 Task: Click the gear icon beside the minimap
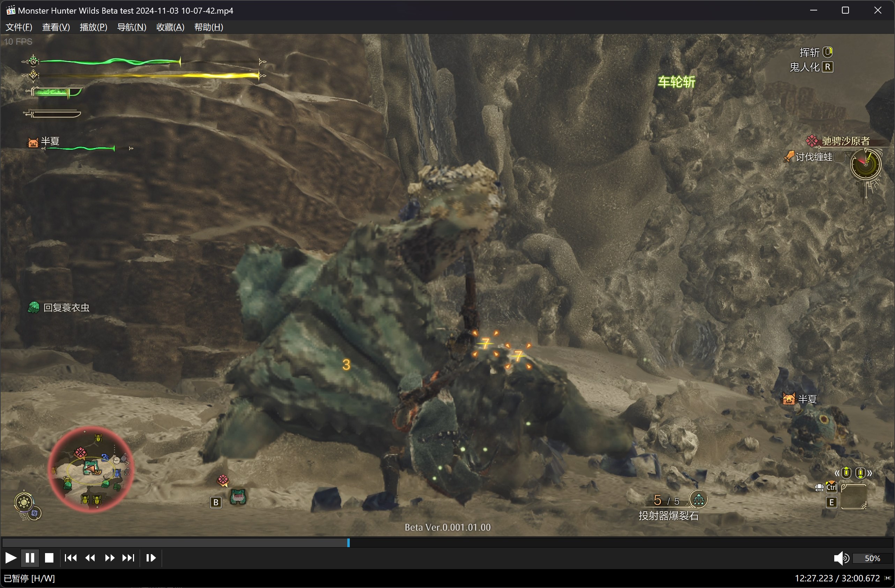coord(24,502)
